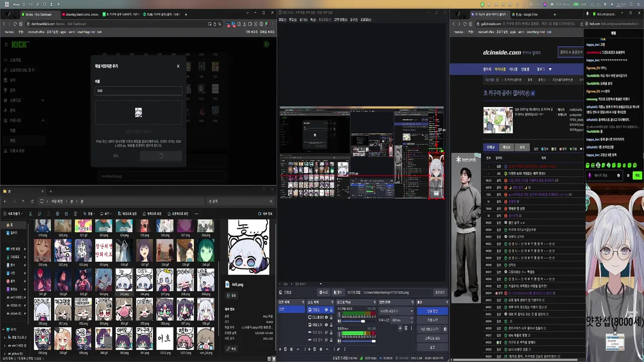Open the Kick sidebar hamburger menu
This screenshot has height=362, width=644.
pos(6,44)
